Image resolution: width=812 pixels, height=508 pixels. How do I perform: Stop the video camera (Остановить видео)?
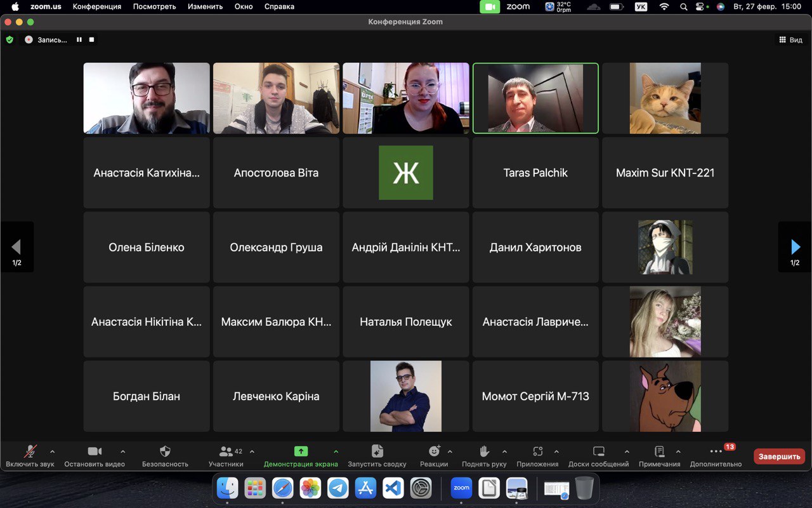(95, 451)
